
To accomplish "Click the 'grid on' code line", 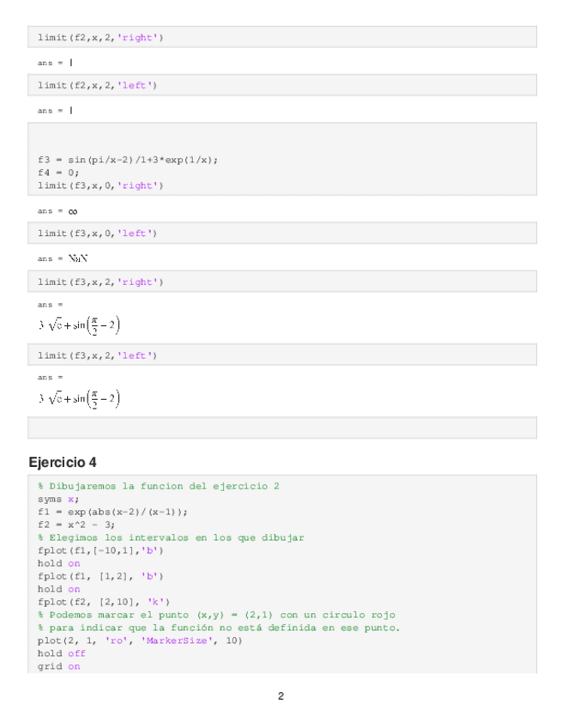I will tap(58, 666).
